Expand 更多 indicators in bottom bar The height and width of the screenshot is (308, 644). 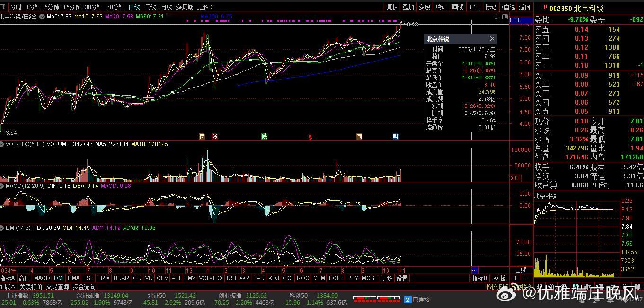[387, 278]
